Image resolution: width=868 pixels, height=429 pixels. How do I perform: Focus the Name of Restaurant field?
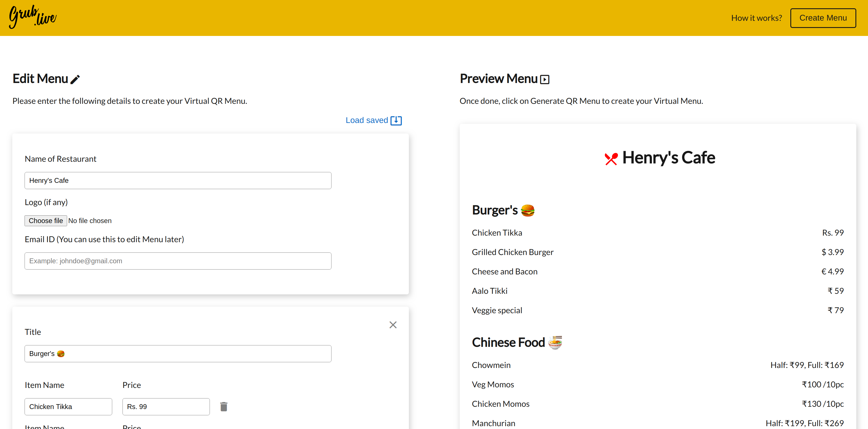click(x=178, y=181)
